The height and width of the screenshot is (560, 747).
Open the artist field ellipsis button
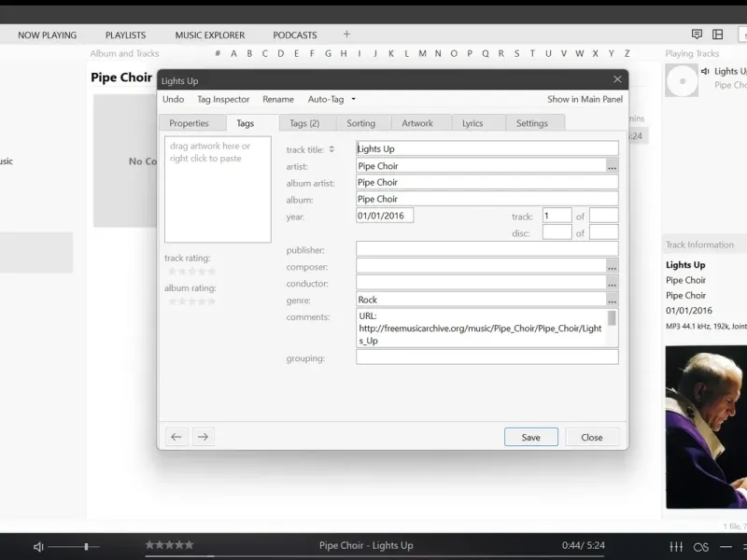point(613,166)
